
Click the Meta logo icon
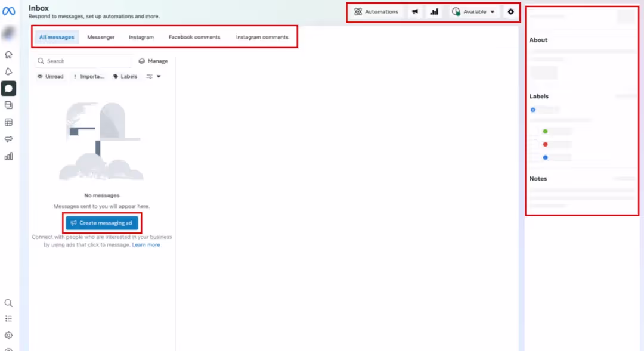8,11
